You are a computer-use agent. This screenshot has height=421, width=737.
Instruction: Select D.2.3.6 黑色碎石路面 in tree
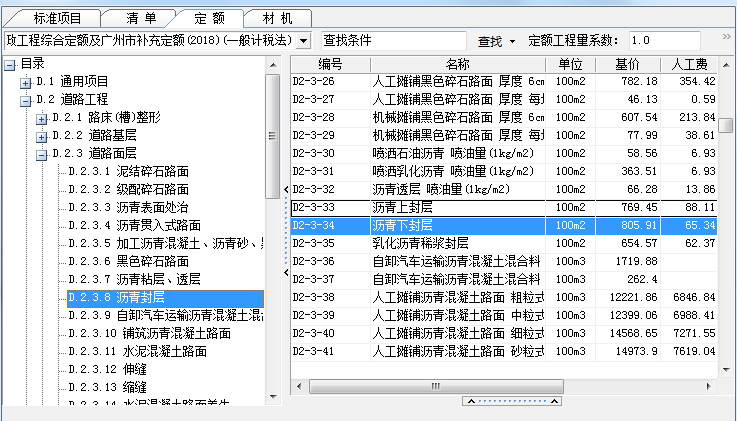128,261
